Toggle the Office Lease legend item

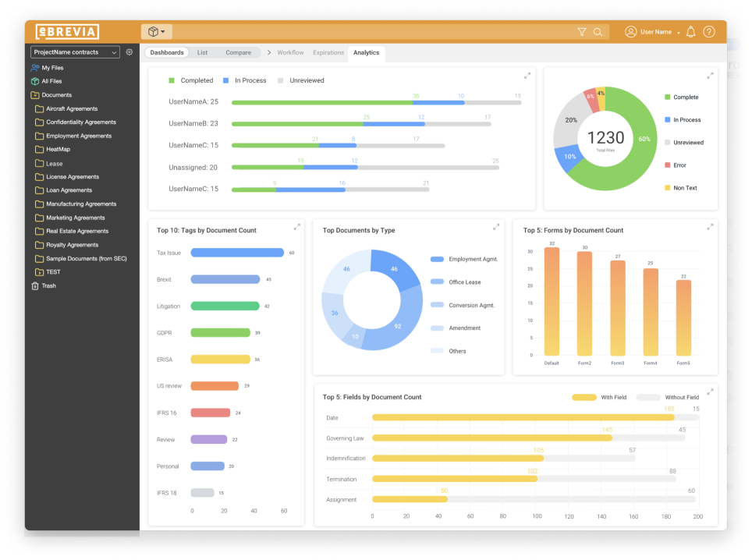point(456,282)
